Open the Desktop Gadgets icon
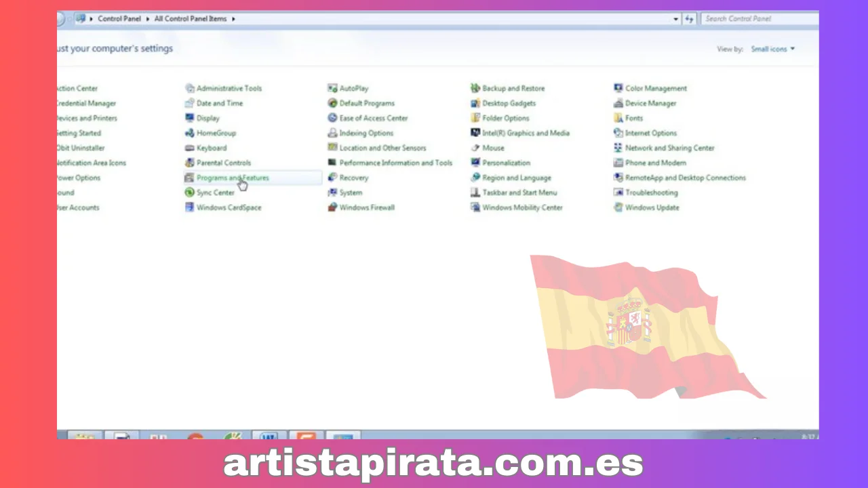This screenshot has height=488, width=868. point(475,103)
